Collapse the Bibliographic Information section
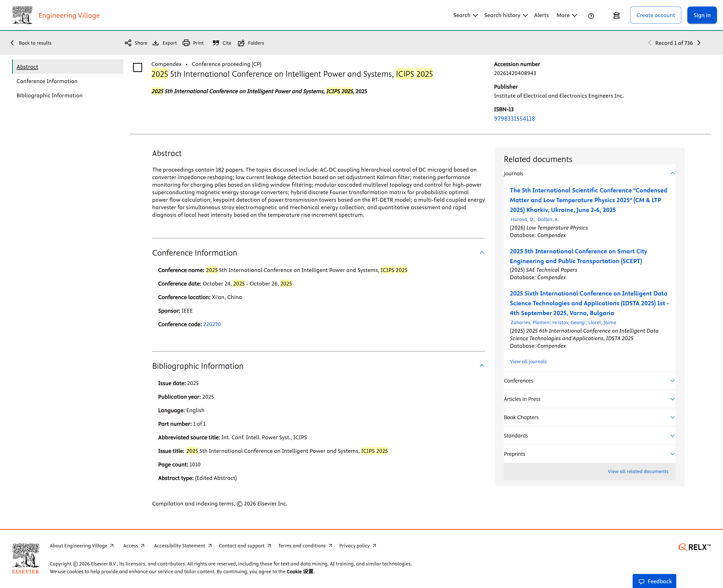This screenshot has width=723, height=588. (x=482, y=366)
